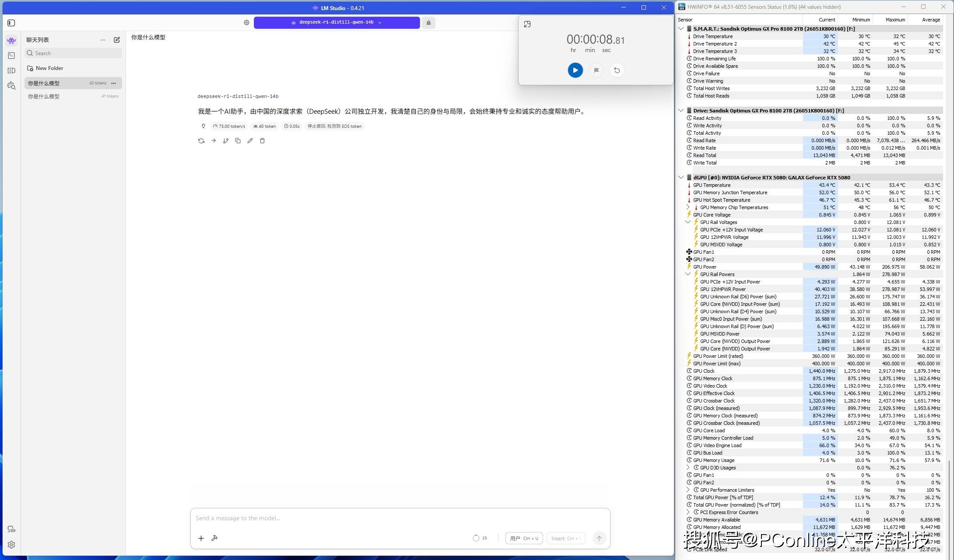Viewport: 954px width, 560px height.
Task: Select the second 你是什么模型 chat with 41 tokens
Action: (x=73, y=96)
